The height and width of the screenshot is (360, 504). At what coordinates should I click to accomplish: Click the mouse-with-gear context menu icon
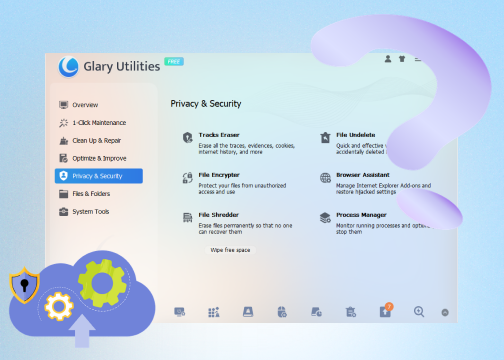(x=282, y=312)
